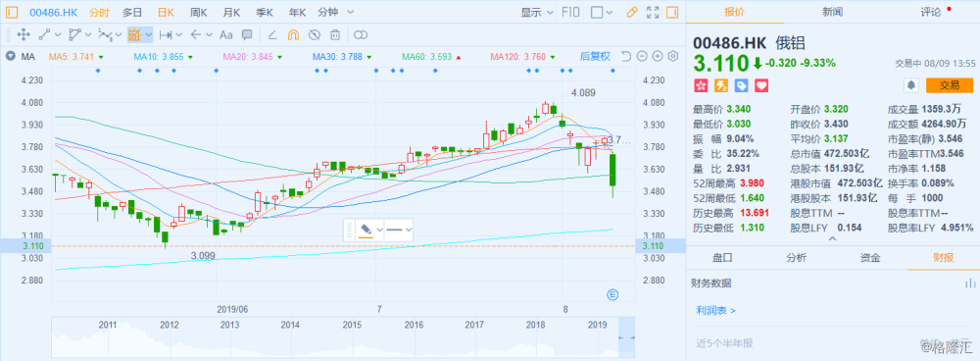This screenshot has width=980, height=361.
Task: Select the wave pattern drawing tool
Action: pos(105,35)
